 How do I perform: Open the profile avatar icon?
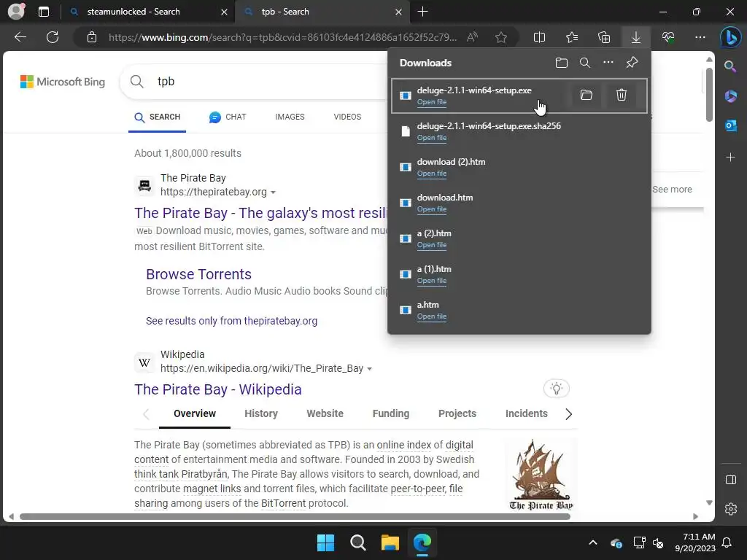(17, 12)
